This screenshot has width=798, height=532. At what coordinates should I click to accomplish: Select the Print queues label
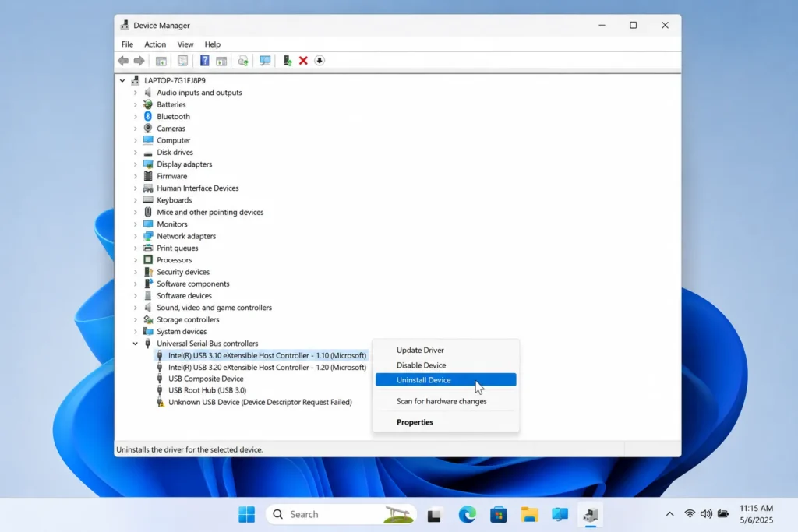click(178, 248)
